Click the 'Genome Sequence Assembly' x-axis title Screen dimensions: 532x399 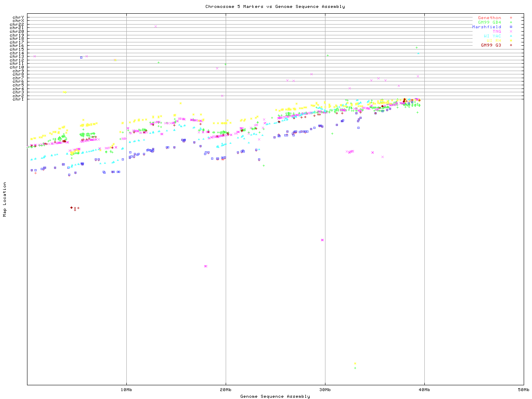(275, 397)
